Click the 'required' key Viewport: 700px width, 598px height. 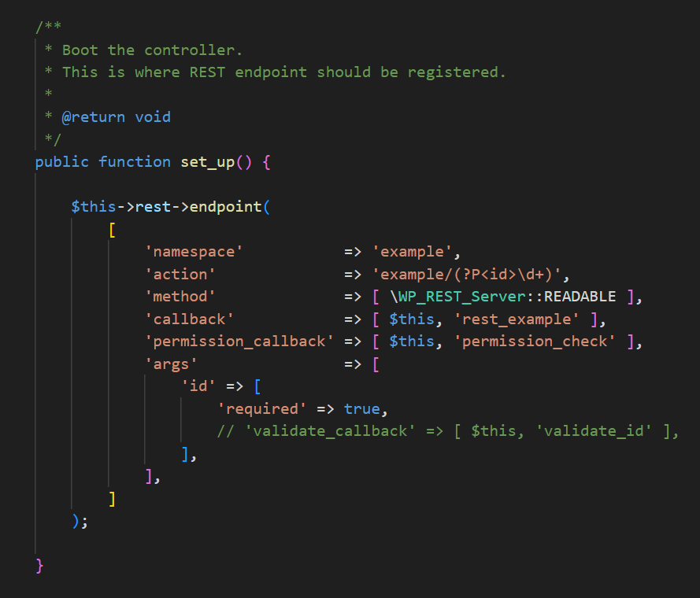pyautogui.click(x=262, y=409)
